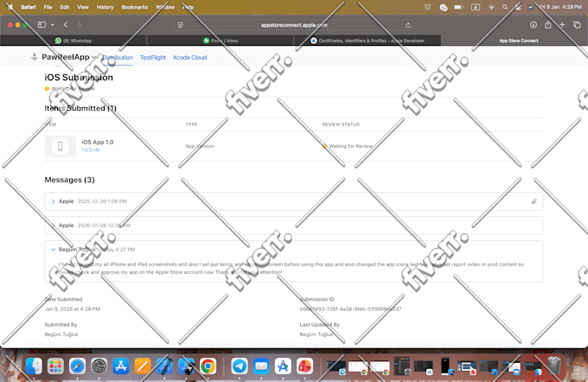This screenshot has width=588, height=382.
Task: Open Spotlight search in menu bar
Action: pos(505,7)
